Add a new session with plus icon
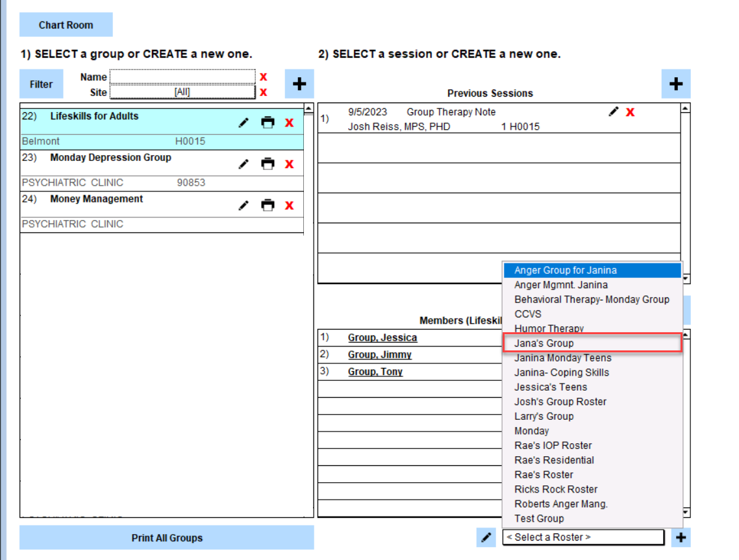Image resolution: width=739 pixels, height=560 pixels. click(676, 84)
